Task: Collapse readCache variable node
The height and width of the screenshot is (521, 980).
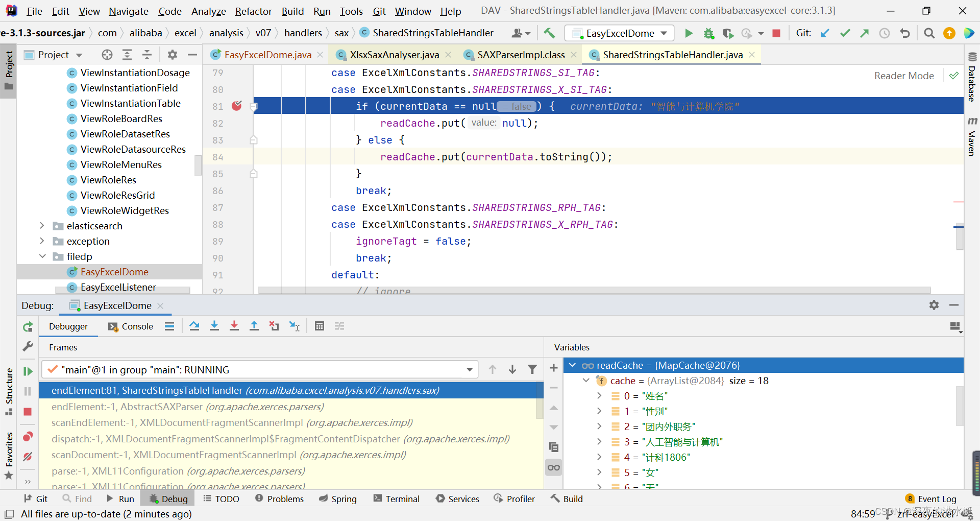Action: pyautogui.click(x=572, y=365)
